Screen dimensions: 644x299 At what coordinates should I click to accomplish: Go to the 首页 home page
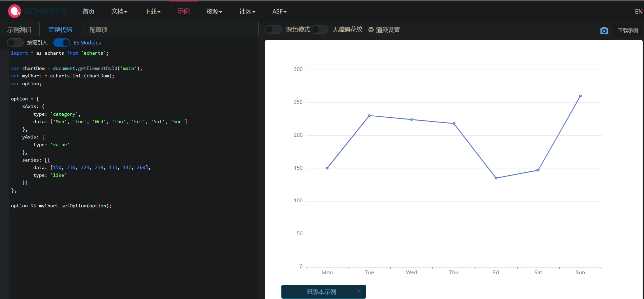(88, 12)
